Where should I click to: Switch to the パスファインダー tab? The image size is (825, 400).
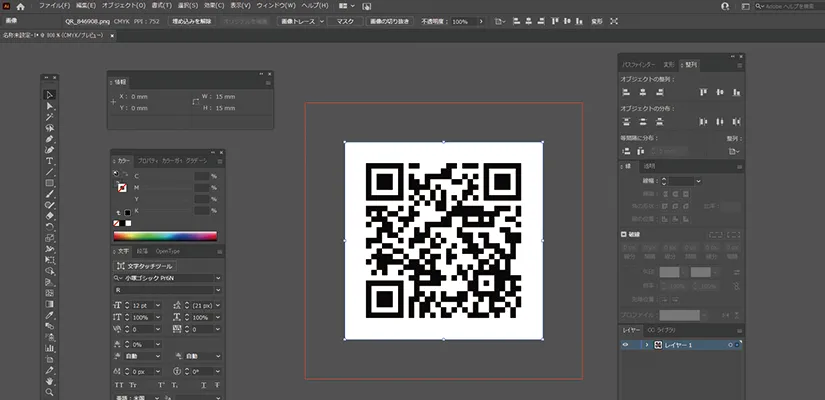(639, 65)
